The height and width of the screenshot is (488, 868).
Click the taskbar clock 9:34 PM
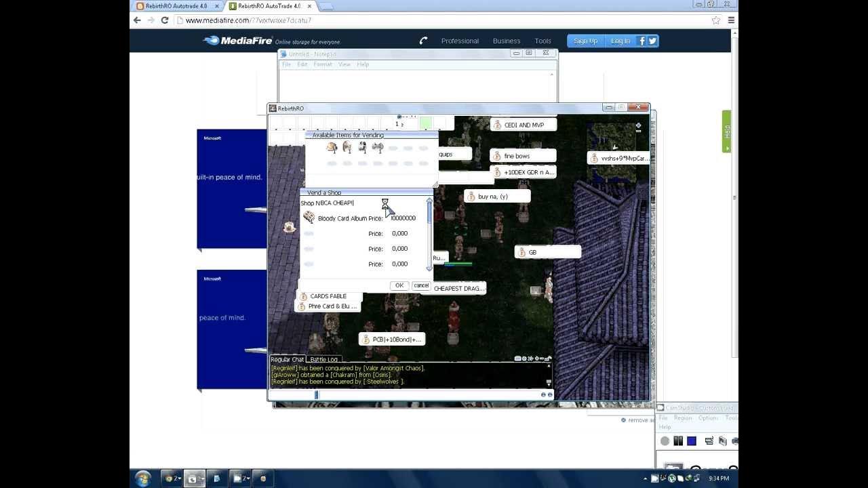(719, 479)
